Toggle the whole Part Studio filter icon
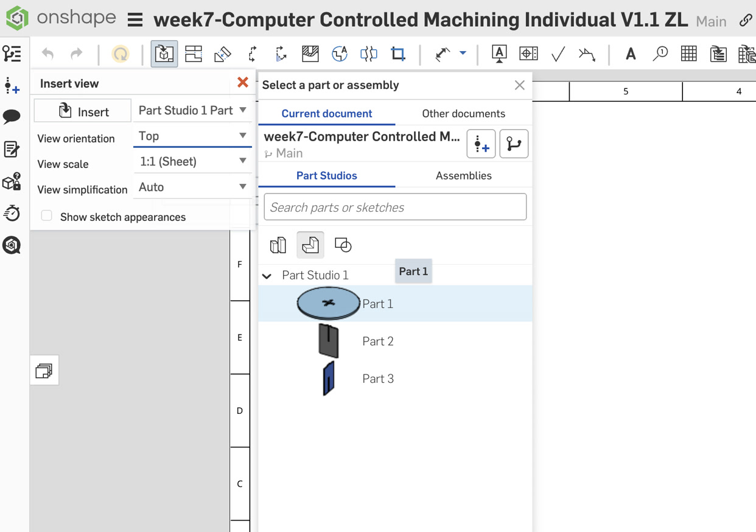The width and height of the screenshot is (756, 532). (x=278, y=245)
